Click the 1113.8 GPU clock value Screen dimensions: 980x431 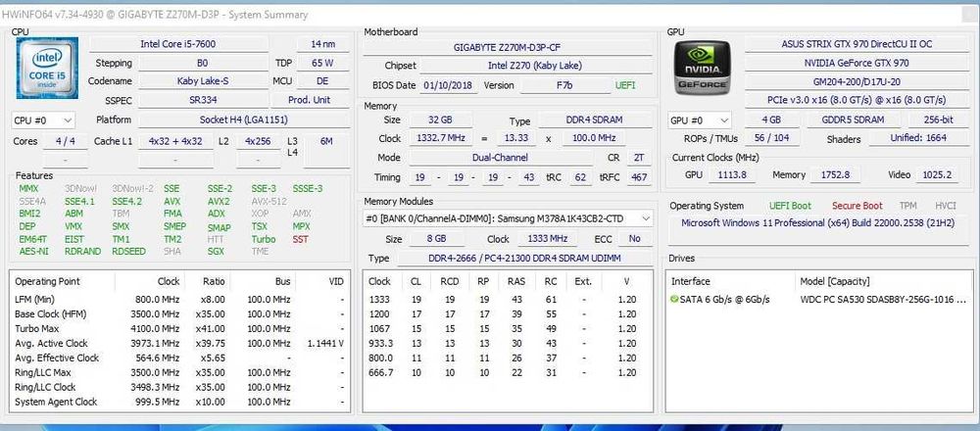[x=733, y=175]
